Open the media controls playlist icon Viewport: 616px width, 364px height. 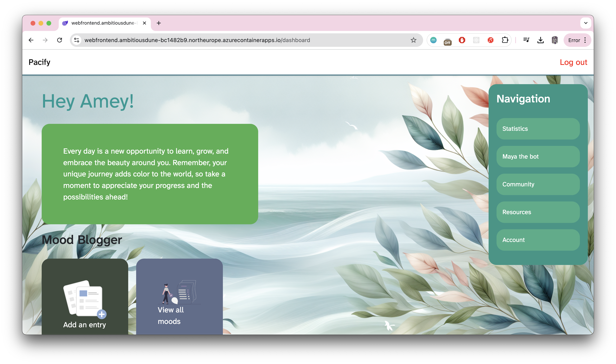(526, 40)
